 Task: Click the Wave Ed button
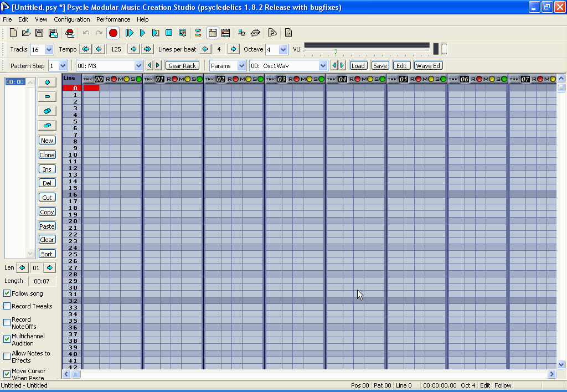click(428, 65)
